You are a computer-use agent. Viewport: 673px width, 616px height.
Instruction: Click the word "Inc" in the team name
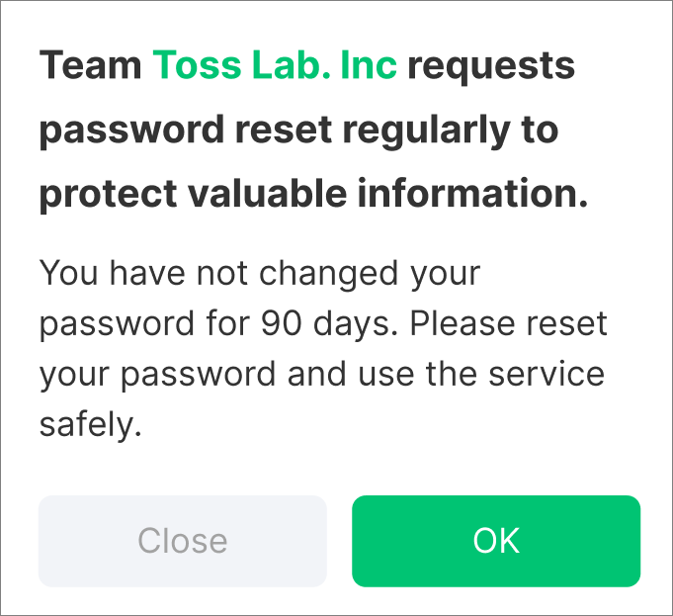click(368, 66)
